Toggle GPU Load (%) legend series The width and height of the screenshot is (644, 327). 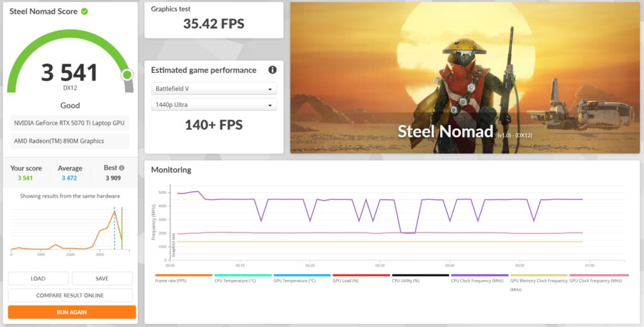coord(361,279)
